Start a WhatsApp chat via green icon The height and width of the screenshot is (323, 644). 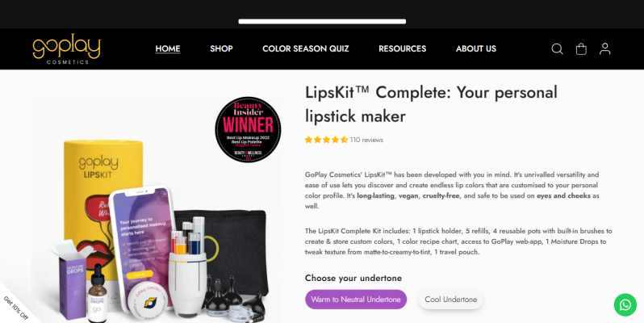point(625,305)
